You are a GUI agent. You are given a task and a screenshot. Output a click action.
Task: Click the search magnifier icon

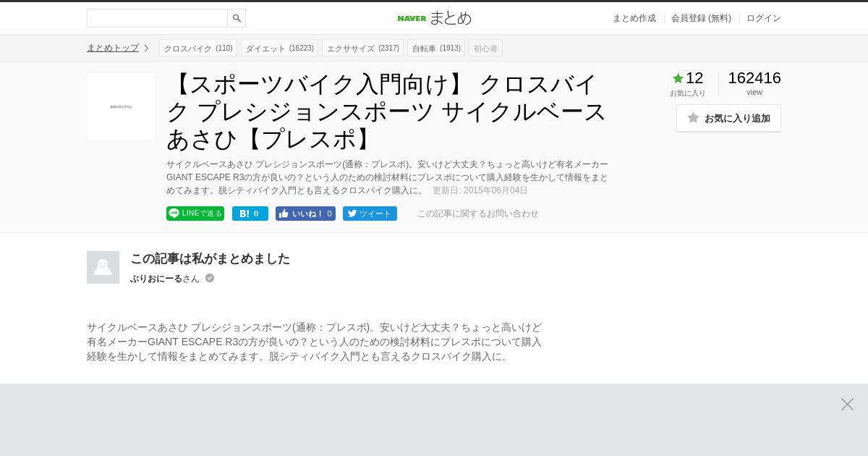coord(237,18)
